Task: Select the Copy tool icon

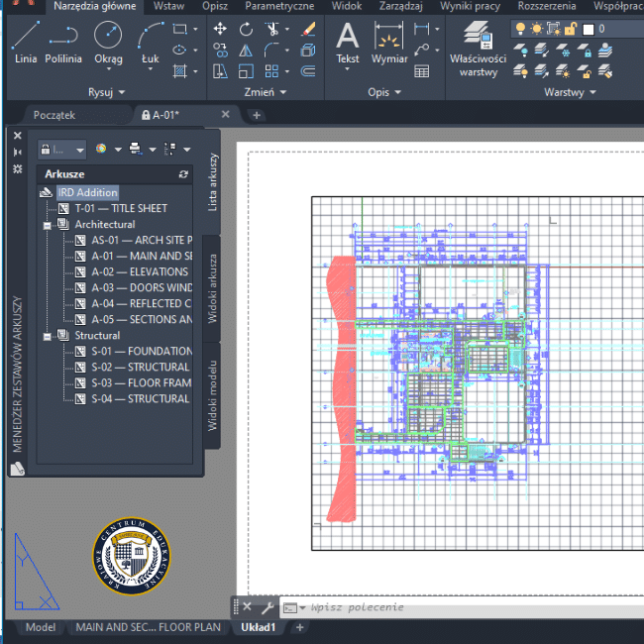Action: coord(220,51)
